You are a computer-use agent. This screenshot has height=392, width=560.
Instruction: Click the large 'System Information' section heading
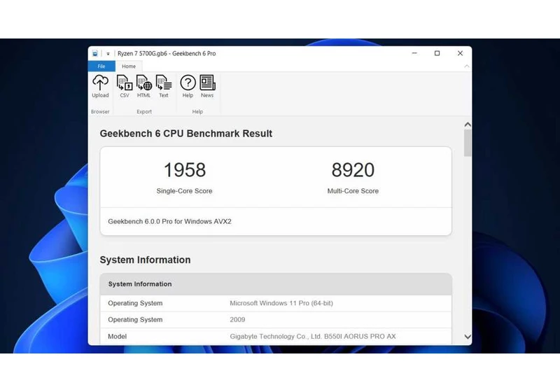click(x=145, y=260)
